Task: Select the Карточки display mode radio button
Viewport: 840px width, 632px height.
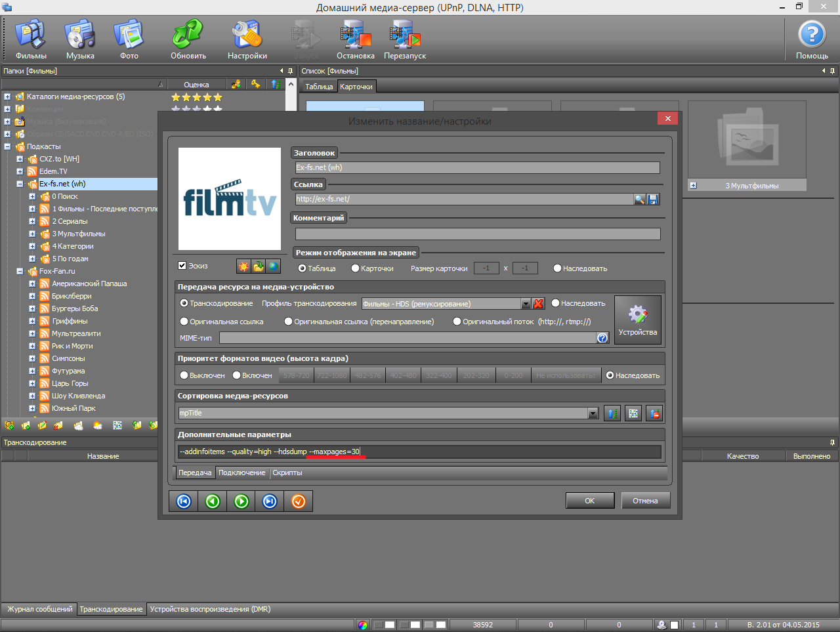Action: 355,268
